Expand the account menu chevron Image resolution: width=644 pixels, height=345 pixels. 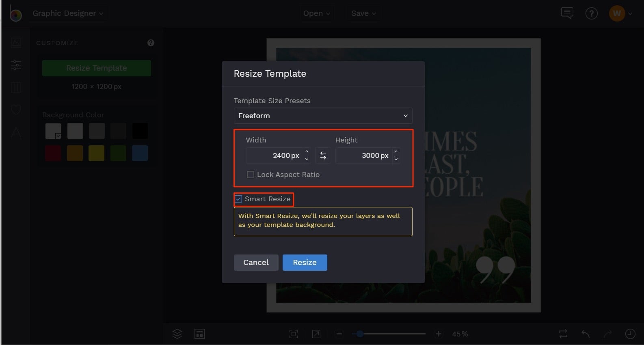point(630,14)
